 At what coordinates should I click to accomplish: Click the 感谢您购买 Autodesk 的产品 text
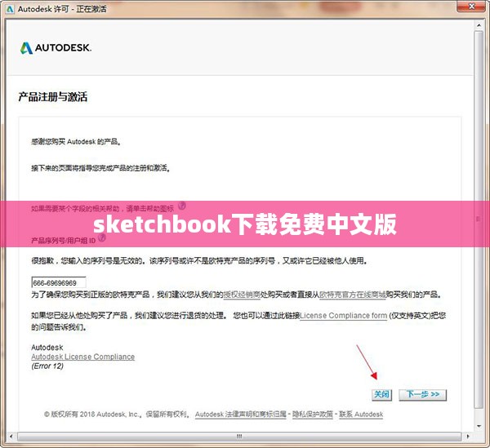(x=76, y=142)
